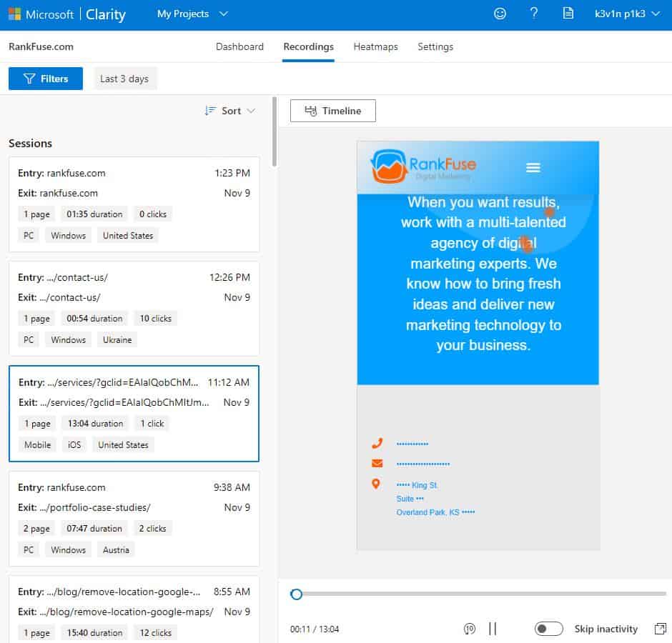Open the Filters button
The image size is (672, 643).
click(x=46, y=79)
